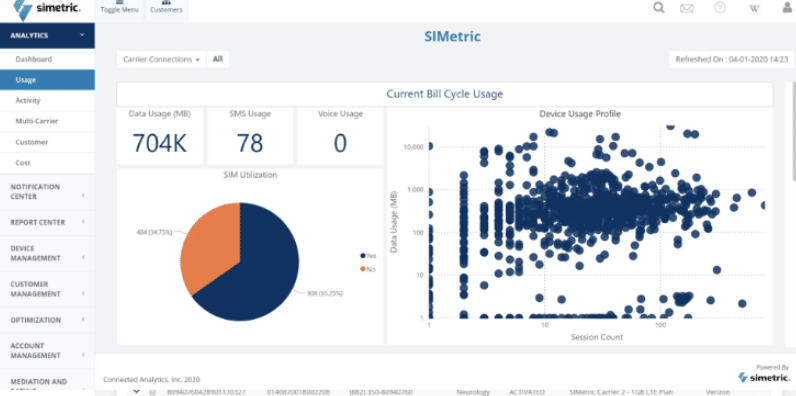This screenshot has width=796, height=396.
Task: Select the Usage menu item
Action: (47, 80)
